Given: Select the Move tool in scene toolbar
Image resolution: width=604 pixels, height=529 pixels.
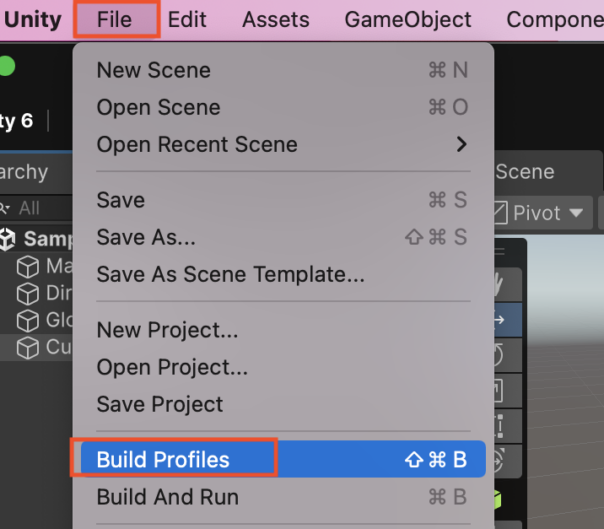Looking at the screenshot, I should tap(508, 319).
